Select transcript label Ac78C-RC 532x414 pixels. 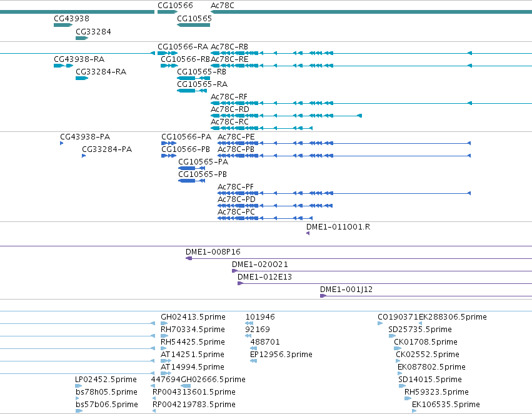coord(229,121)
